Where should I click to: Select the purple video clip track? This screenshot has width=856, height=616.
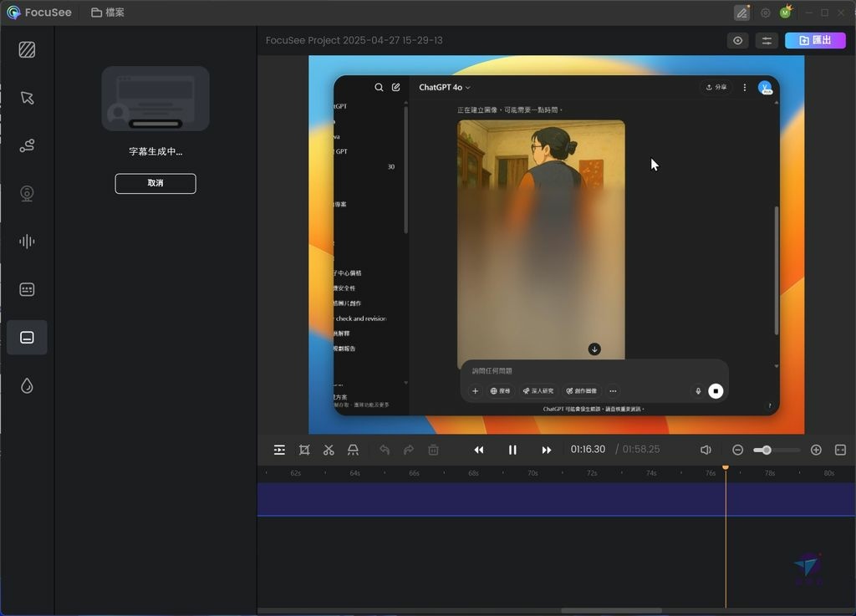556,499
